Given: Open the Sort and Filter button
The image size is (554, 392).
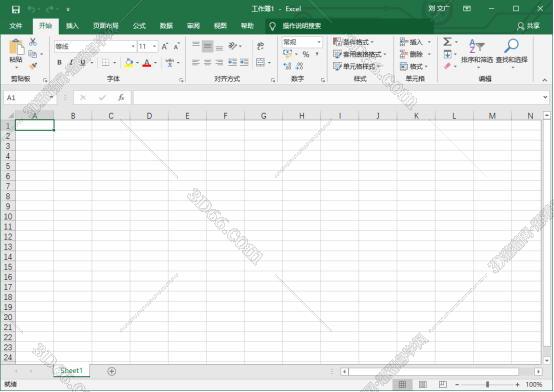Looking at the screenshot, I should pyautogui.click(x=477, y=53).
